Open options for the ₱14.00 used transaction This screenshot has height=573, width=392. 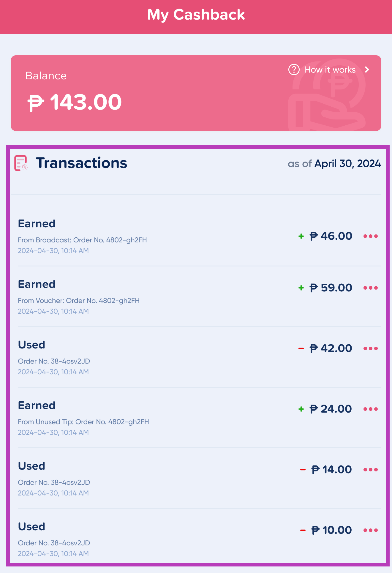371,470
